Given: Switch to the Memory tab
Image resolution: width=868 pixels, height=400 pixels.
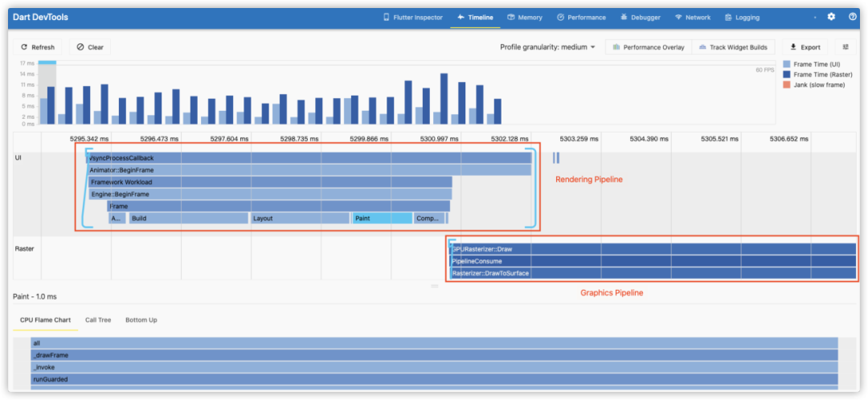Looking at the screenshot, I should point(524,17).
